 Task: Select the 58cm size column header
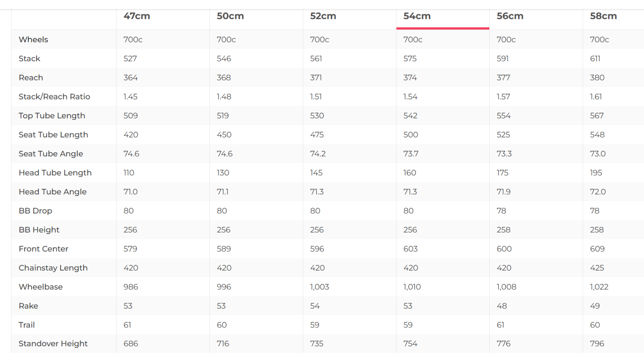(x=603, y=16)
